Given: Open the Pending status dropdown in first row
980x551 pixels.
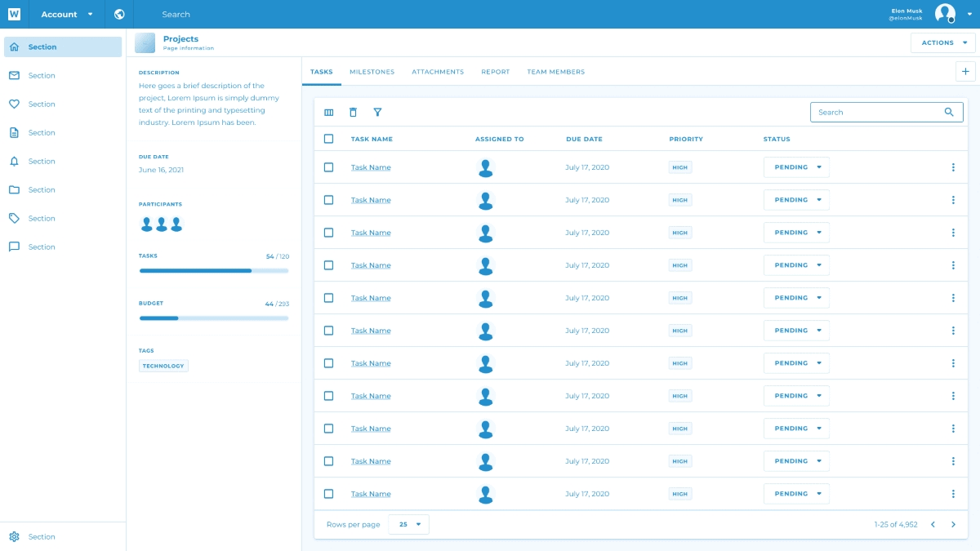Looking at the screenshot, I should [x=796, y=167].
